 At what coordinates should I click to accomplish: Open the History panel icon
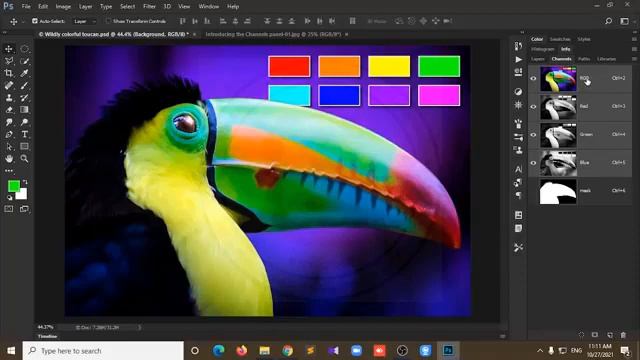[518, 46]
